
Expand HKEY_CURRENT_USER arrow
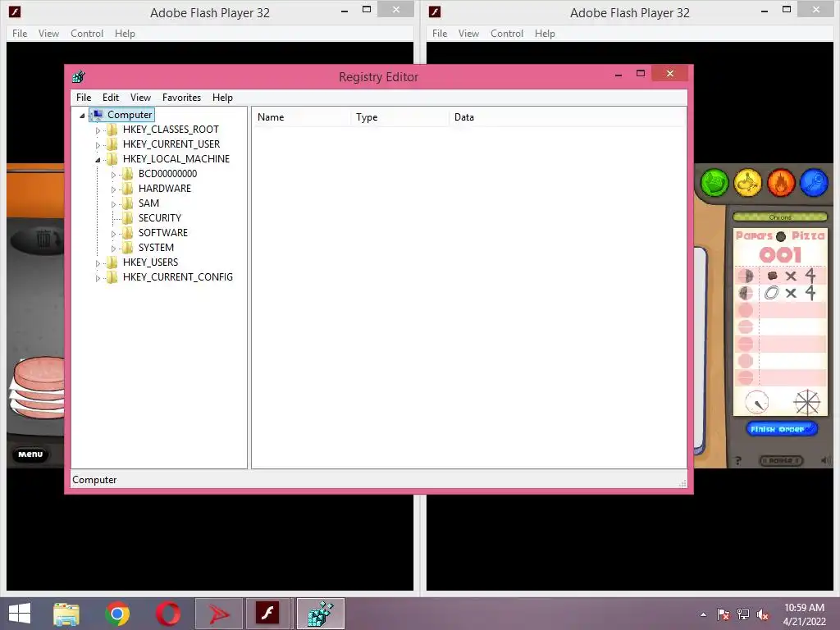[98, 145]
